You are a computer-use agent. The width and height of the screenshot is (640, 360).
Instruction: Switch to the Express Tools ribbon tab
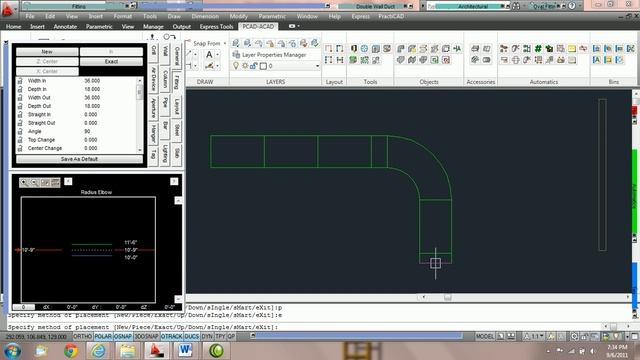point(216,27)
